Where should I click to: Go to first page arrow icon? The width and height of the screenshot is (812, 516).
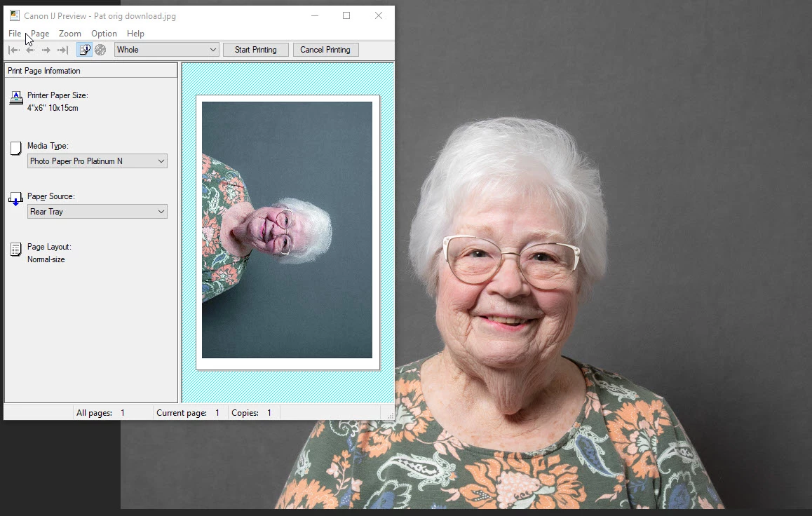click(15, 50)
